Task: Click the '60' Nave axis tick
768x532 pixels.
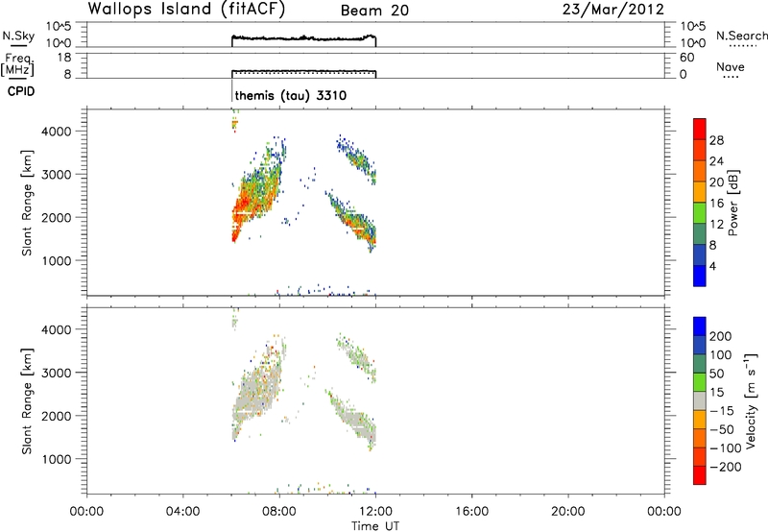Action: click(687, 58)
